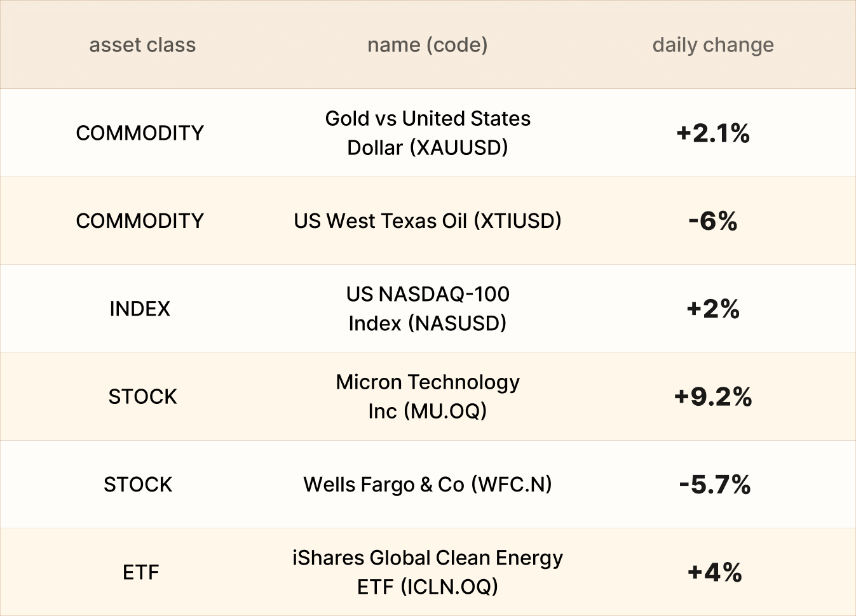Open US West Texas Oil (XTIUSD) entry
Screen dimensions: 856x616
click(x=428, y=221)
